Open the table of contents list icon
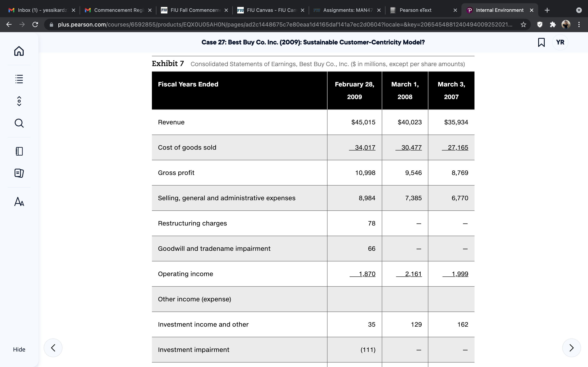This screenshot has width=588, height=367. [x=19, y=79]
